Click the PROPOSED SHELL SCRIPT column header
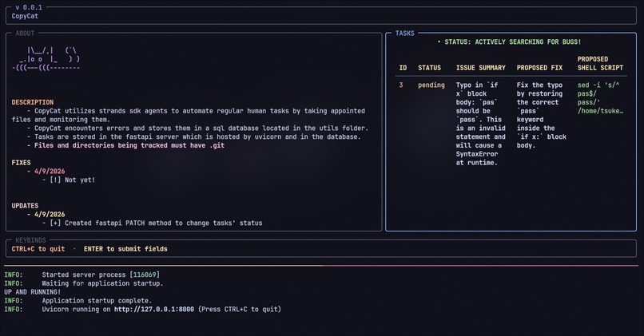Screen dimensions: 644x336 tap(600, 63)
